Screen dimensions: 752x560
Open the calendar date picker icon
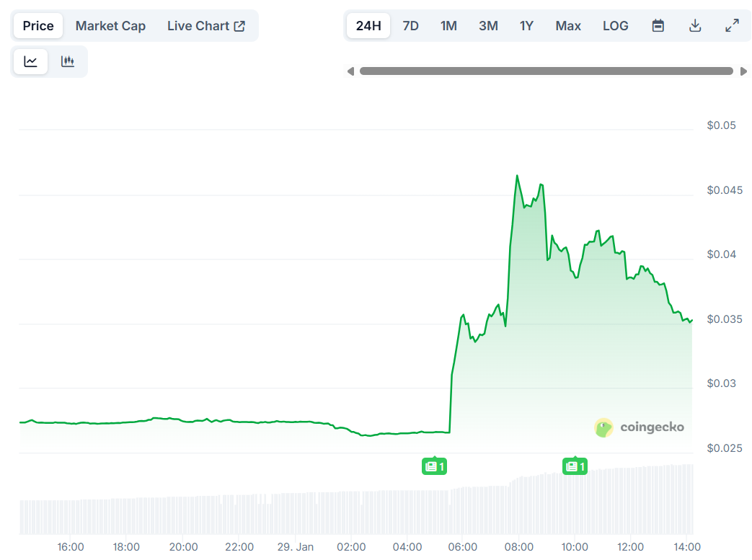tap(658, 25)
